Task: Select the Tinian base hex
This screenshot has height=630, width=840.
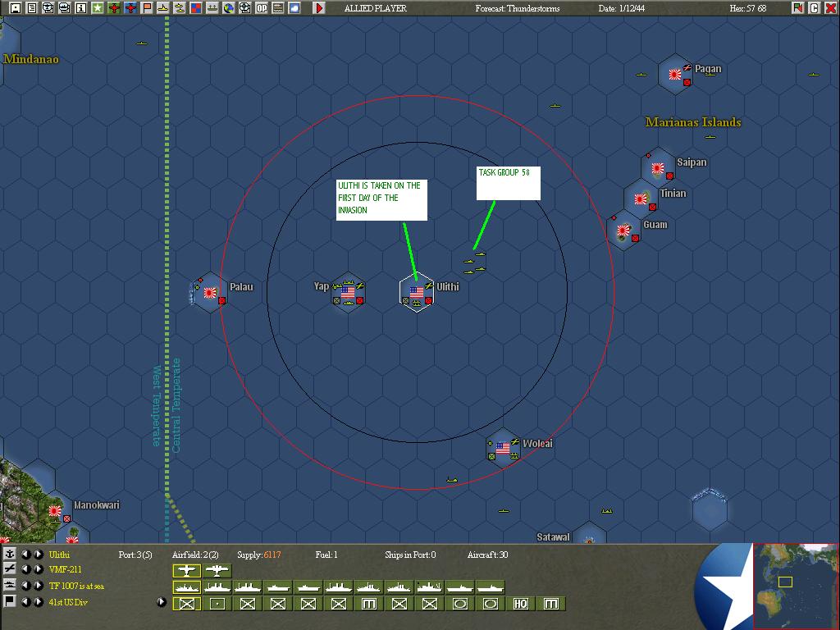Action: coord(641,199)
